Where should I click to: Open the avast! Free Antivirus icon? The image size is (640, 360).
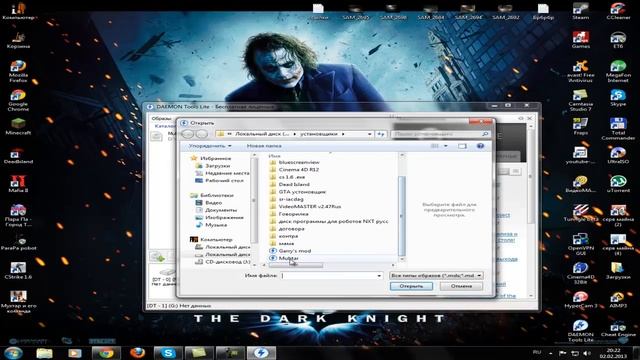[x=580, y=71]
